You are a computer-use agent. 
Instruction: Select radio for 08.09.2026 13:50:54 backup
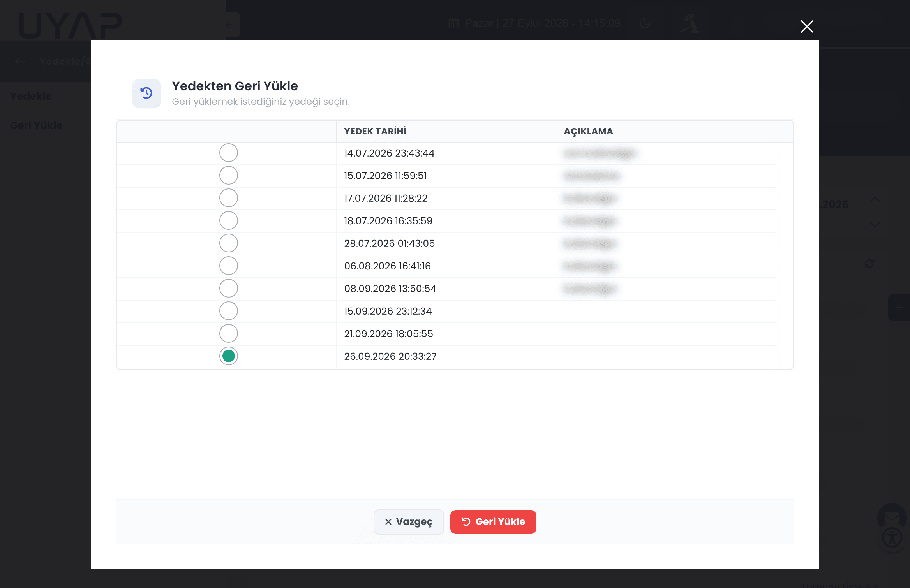coord(229,288)
